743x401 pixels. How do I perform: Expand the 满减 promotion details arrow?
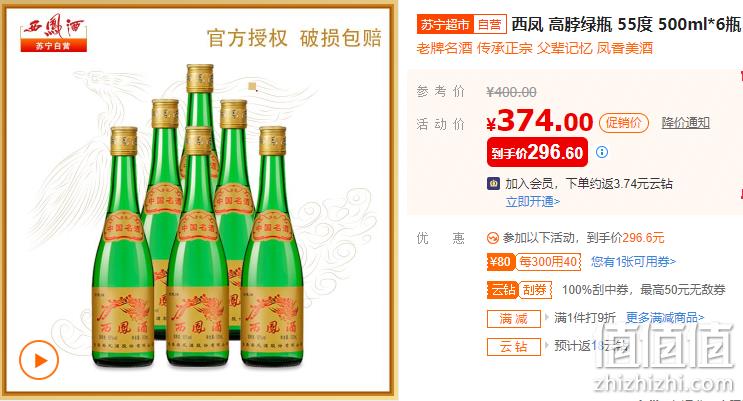[x=547, y=317]
